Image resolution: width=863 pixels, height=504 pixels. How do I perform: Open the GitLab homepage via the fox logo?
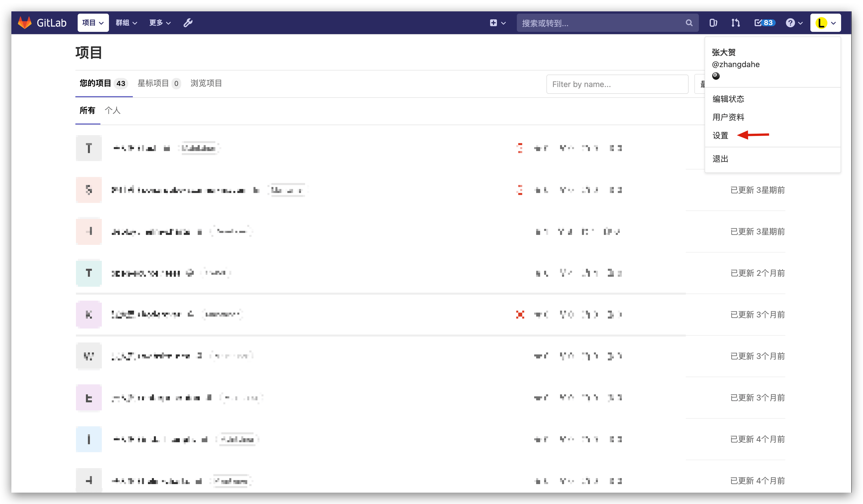(x=25, y=22)
